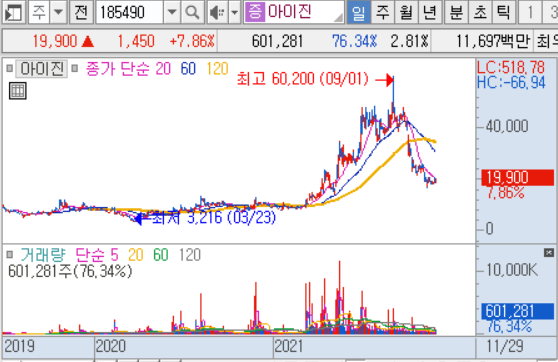The width and height of the screenshot is (558, 362).
Task: Click the trading value 11,697백만
Action: (x=493, y=42)
